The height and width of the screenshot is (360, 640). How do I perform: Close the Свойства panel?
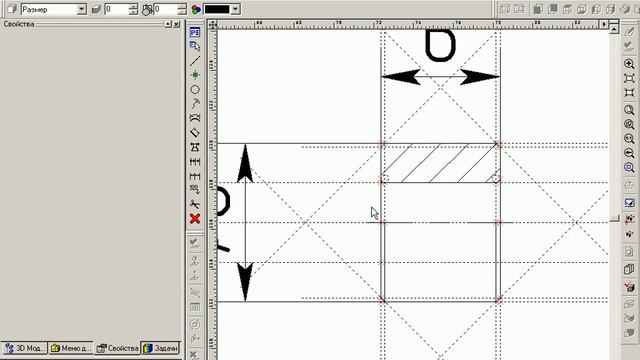[176, 24]
